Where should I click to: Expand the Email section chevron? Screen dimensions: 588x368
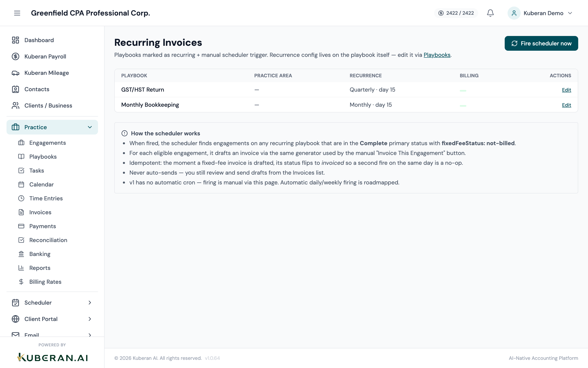(x=90, y=335)
